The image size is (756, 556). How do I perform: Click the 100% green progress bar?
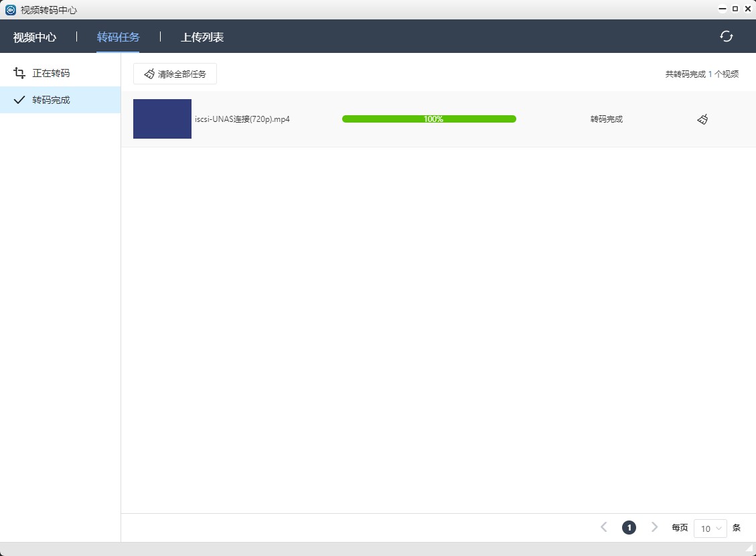429,119
